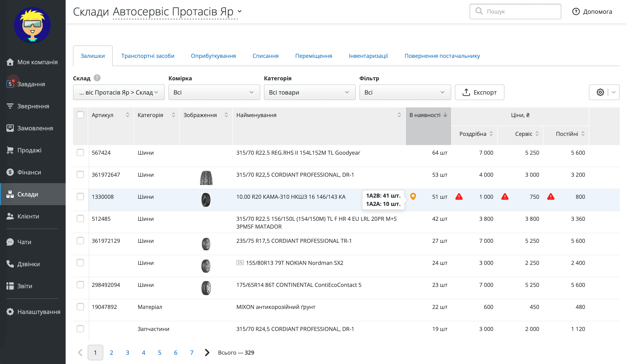Image resolution: width=627 pixels, height=364 pixels.
Task: Go to page 7
Action: (192, 352)
